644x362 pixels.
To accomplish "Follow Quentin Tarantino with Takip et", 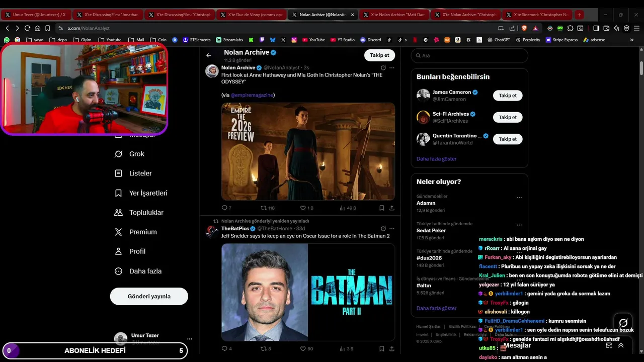I will 508,139.
